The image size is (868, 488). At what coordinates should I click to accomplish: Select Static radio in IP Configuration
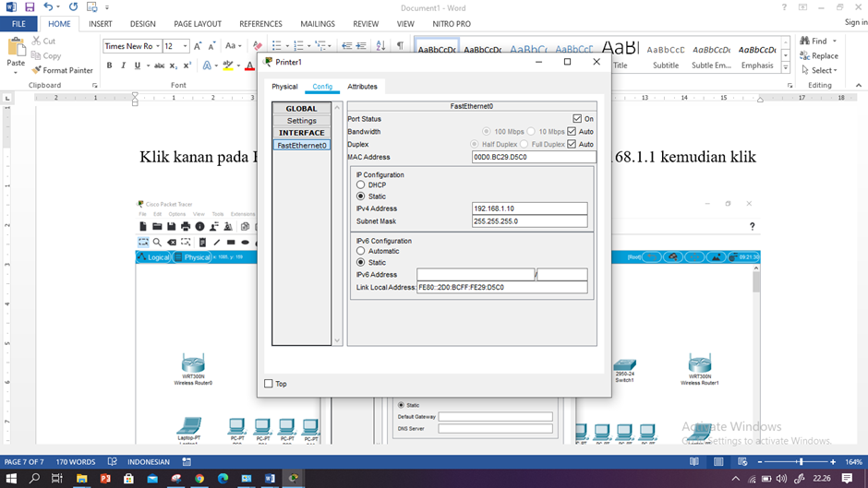point(360,196)
